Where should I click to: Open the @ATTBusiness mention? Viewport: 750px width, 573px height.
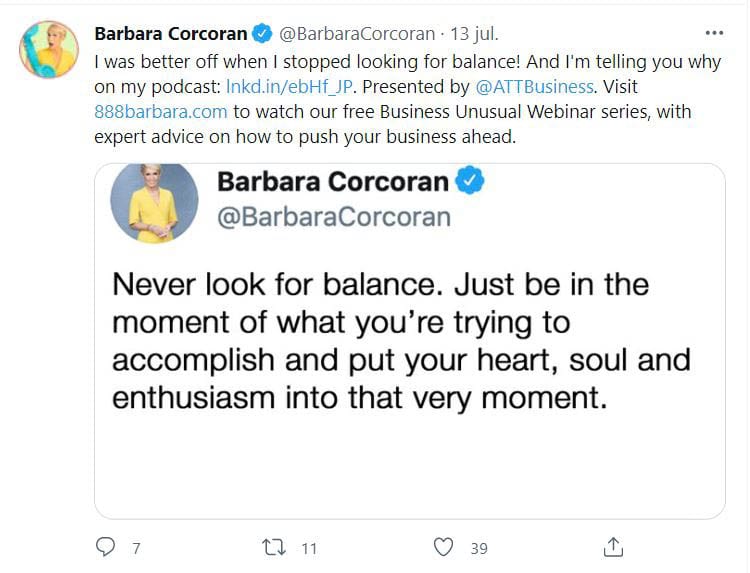(541, 86)
